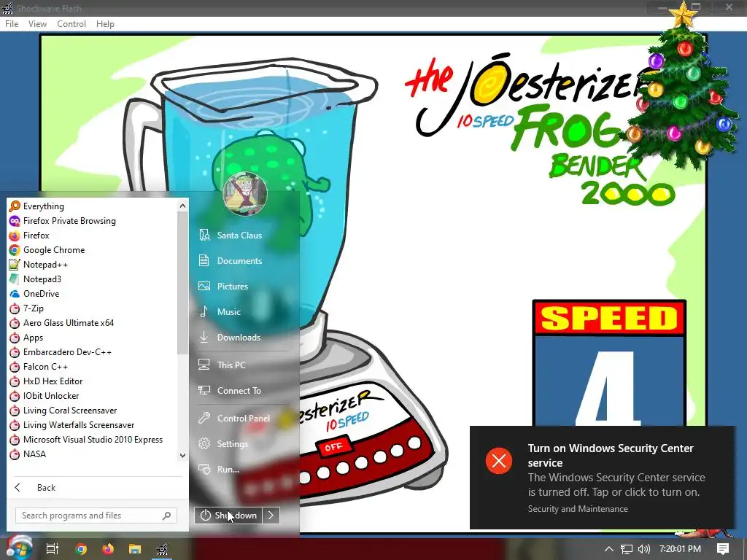Screen dimensions: 747x560
Task: Open the View menu
Action: pyautogui.click(x=37, y=24)
